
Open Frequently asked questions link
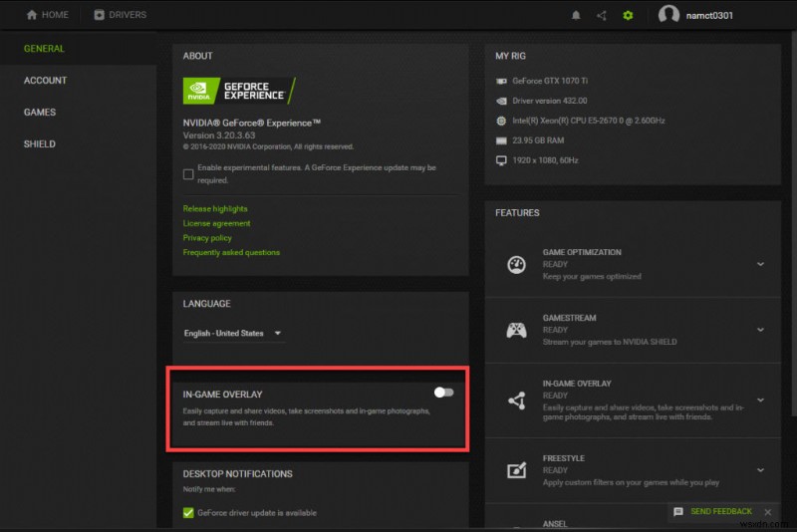click(x=231, y=252)
